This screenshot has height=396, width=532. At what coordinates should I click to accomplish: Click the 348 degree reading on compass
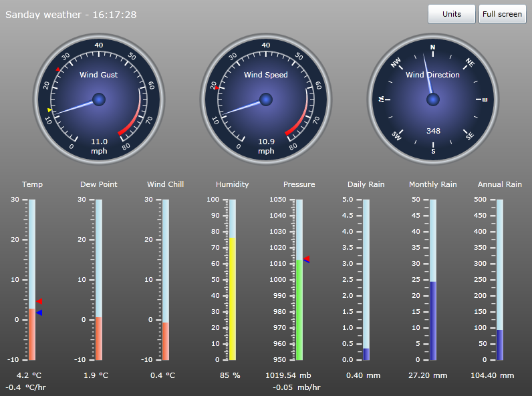(x=433, y=131)
